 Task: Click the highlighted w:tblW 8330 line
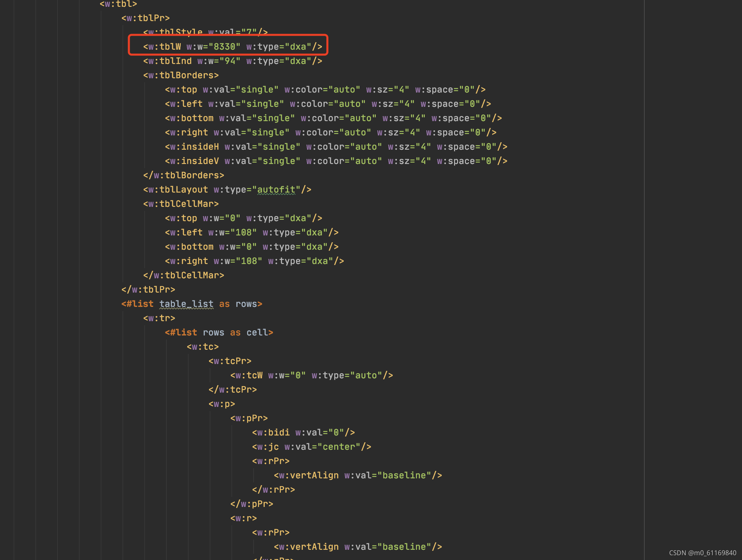coord(232,47)
